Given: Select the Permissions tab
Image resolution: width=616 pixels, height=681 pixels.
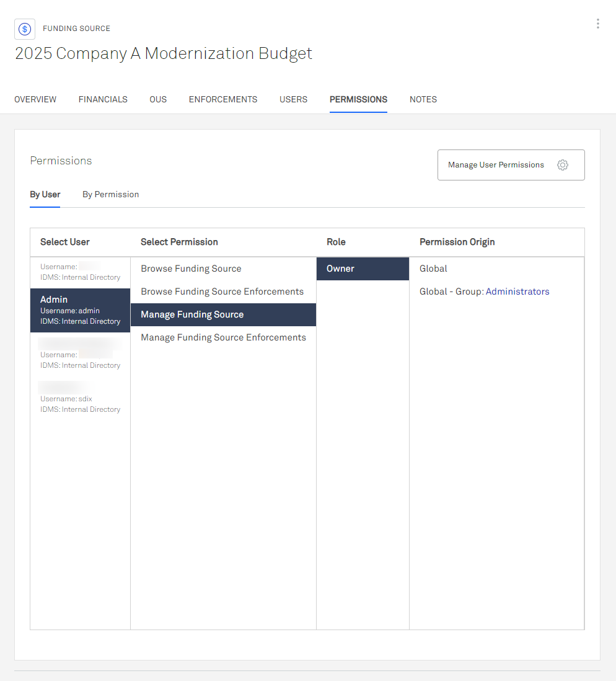Looking at the screenshot, I should [358, 99].
